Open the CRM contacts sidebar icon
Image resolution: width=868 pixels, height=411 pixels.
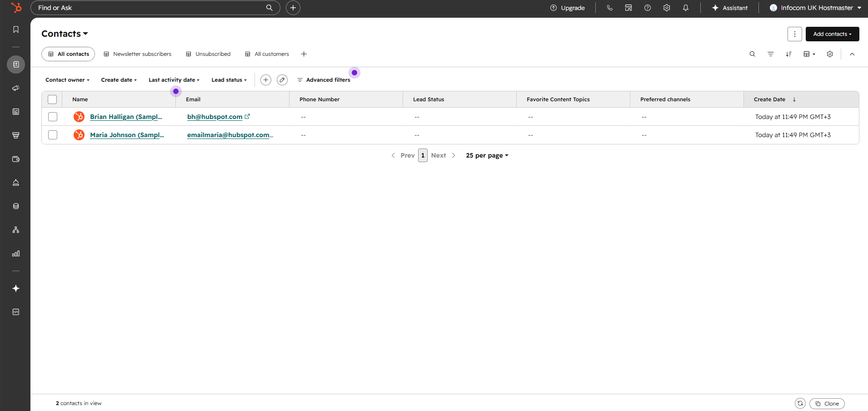[16, 64]
